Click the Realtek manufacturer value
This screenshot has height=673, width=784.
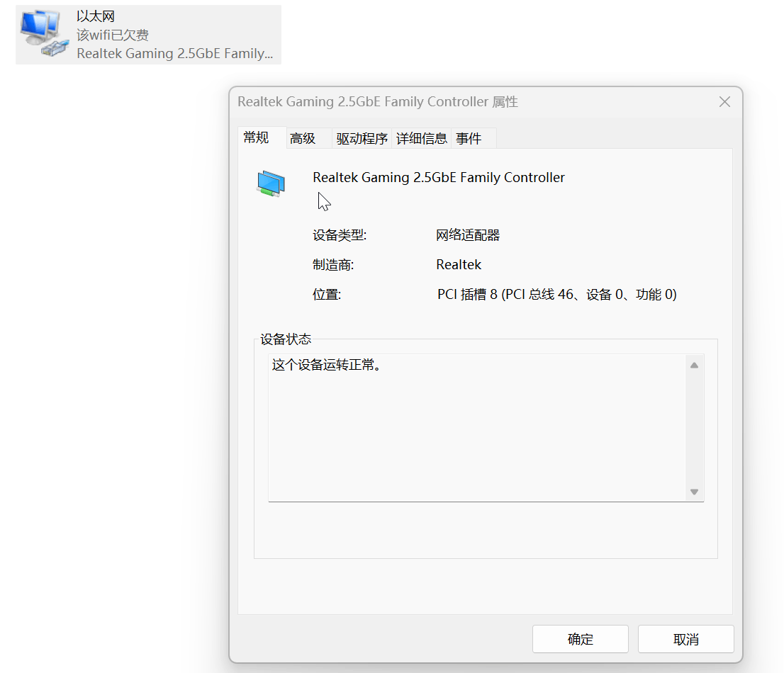[459, 264]
